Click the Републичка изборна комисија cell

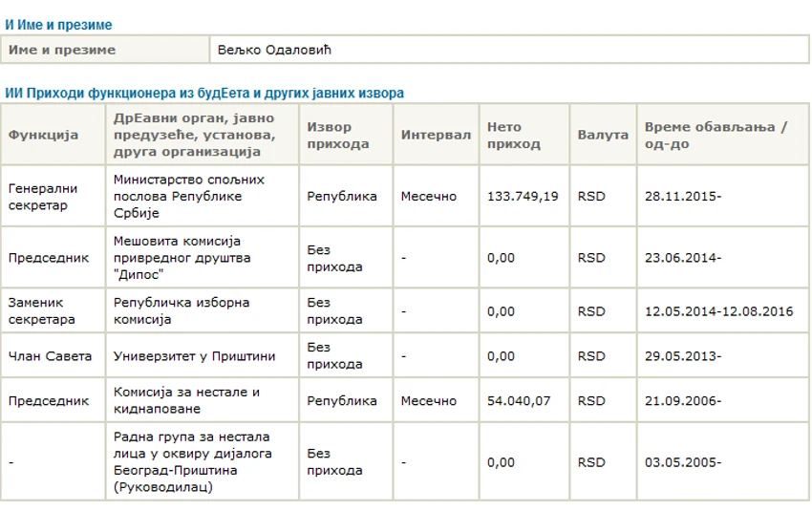tap(202, 310)
